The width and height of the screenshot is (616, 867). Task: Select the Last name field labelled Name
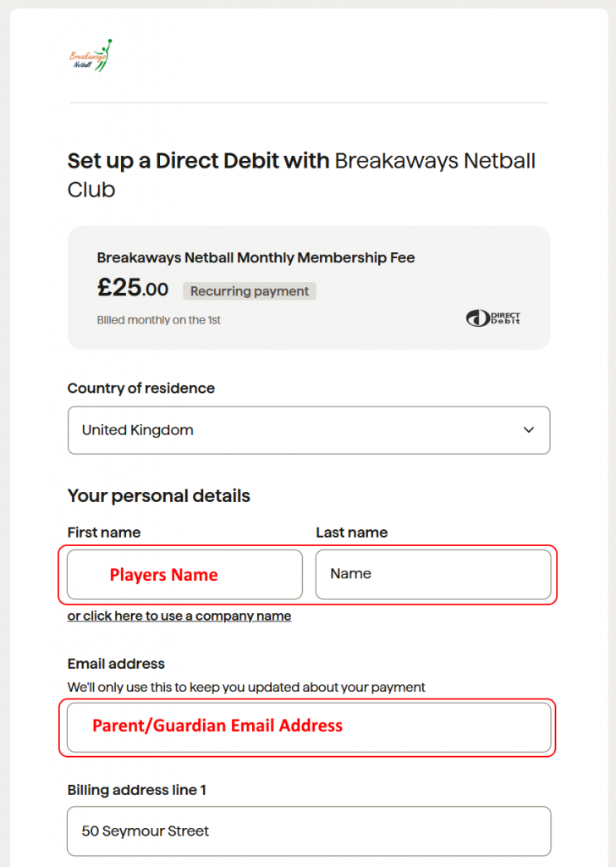(433, 575)
